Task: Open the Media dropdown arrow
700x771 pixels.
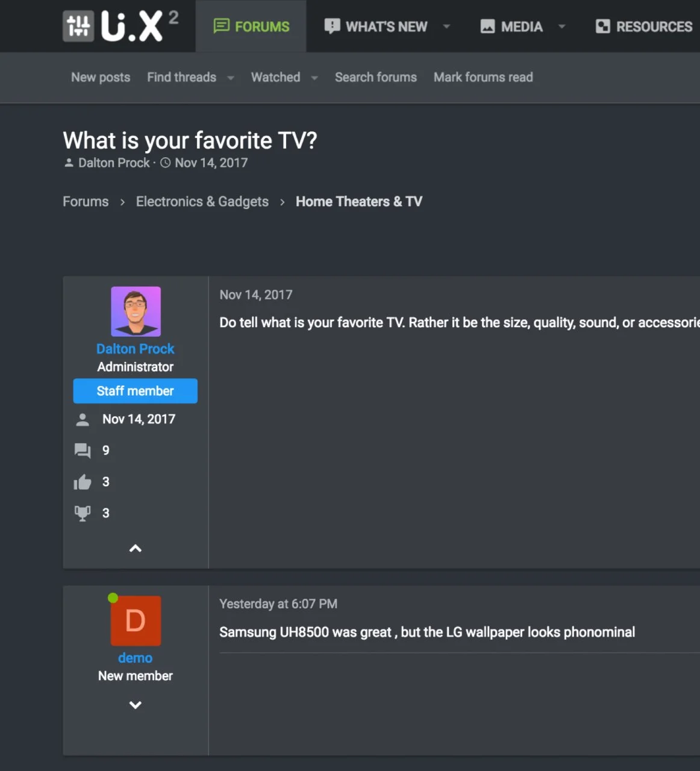Action: tap(562, 27)
